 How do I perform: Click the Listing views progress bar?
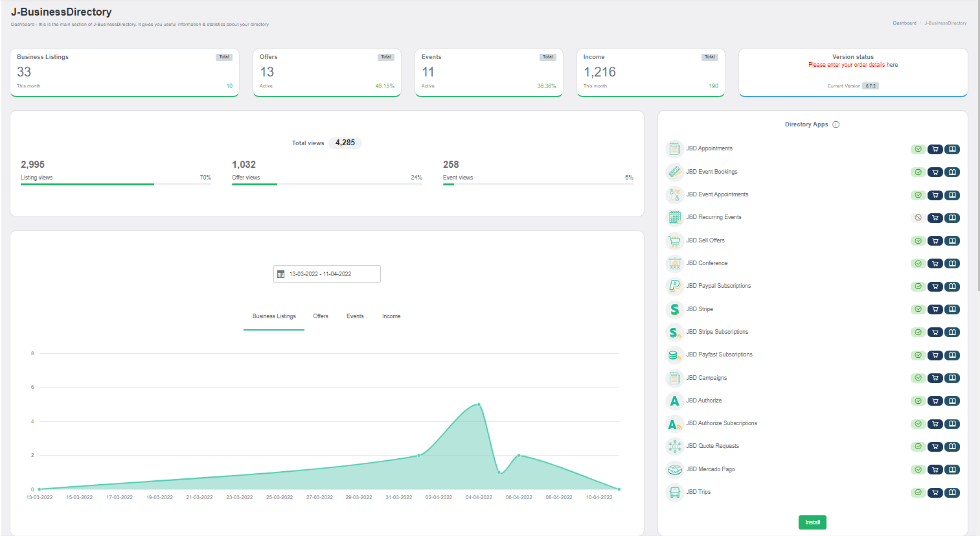point(116,185)
